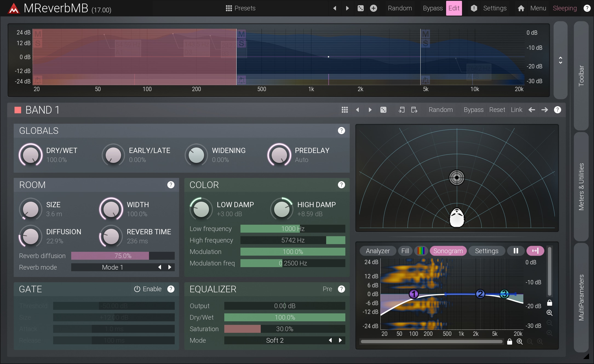Open the Meters & Utilities side tab
The image size is (594, 364).
tap(581, 187)
